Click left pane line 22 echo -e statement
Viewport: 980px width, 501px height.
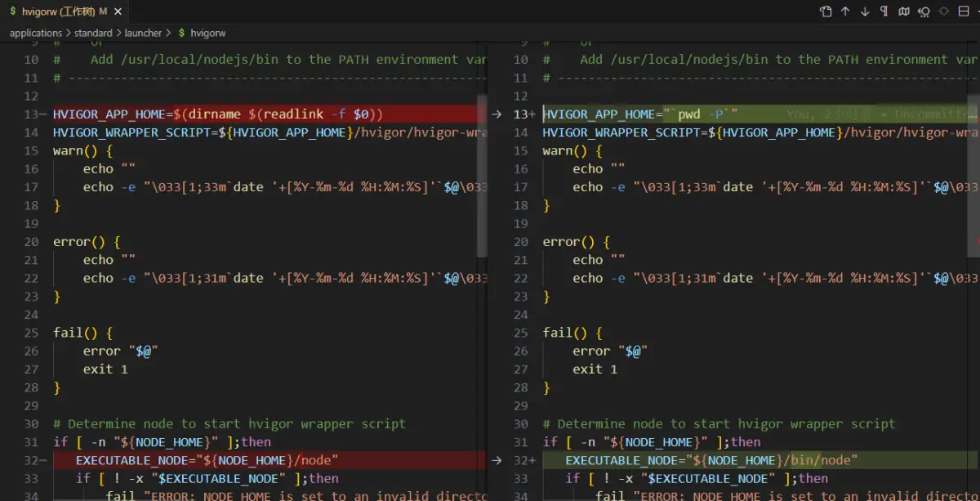285,278
